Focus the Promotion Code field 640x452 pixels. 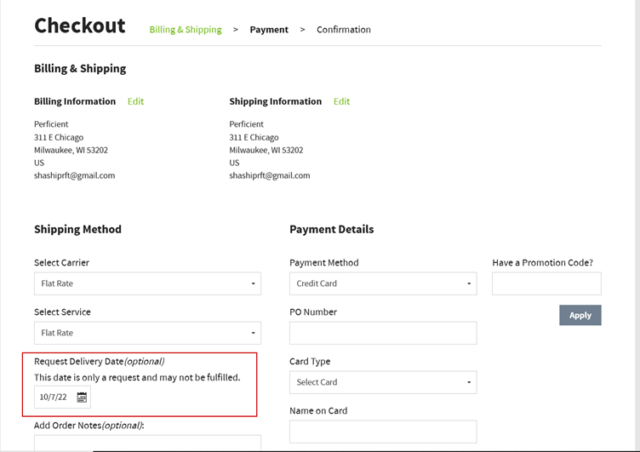tap(547, 283)
